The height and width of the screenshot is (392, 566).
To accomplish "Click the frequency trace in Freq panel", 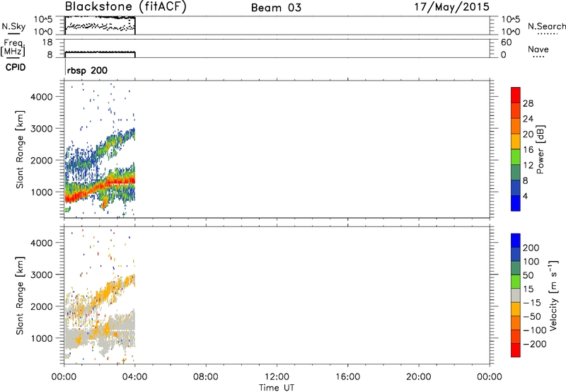I will pos(100,52).
